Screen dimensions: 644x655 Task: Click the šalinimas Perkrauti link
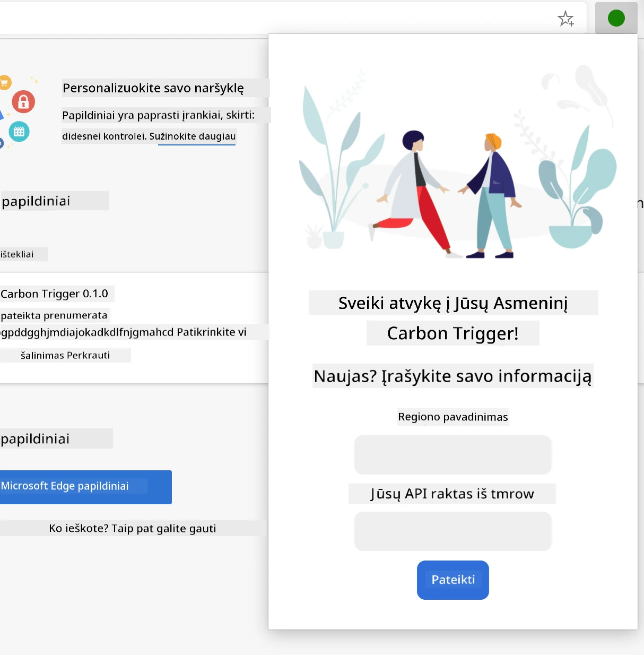(x=65, y=355)
